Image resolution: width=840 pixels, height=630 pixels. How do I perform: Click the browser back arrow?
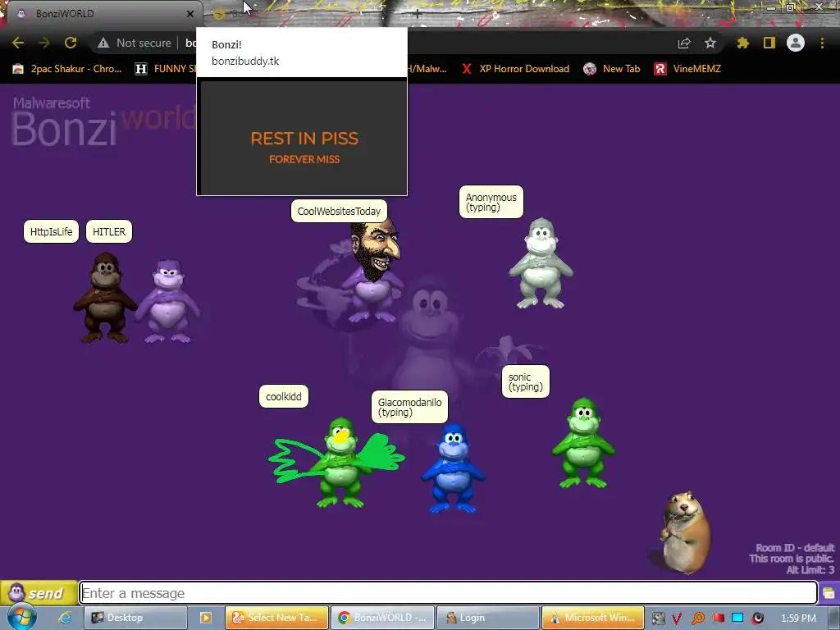pos(18,43)
